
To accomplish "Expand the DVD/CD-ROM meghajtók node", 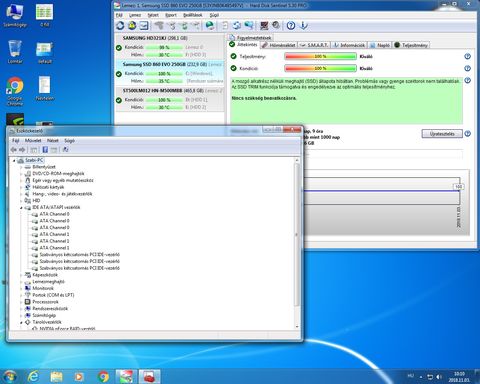I will click(x=21, y=174).
